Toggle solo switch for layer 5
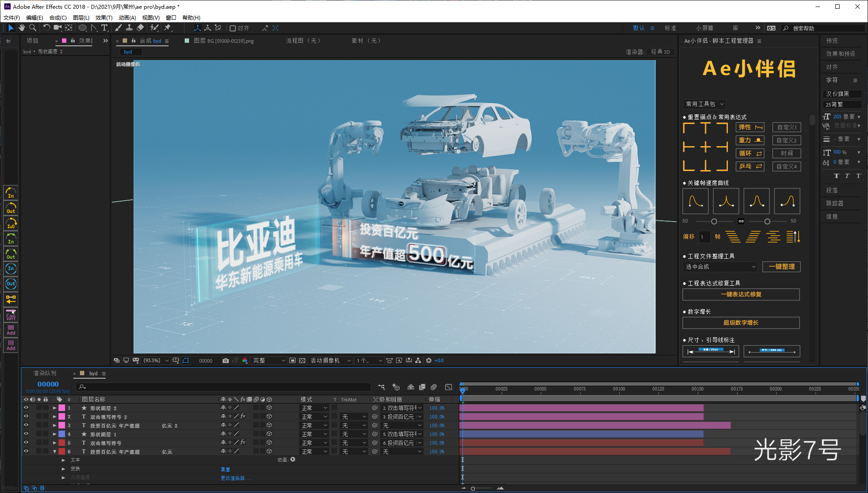The height and width of the screenshot is (493, 868). coord(39,443)
